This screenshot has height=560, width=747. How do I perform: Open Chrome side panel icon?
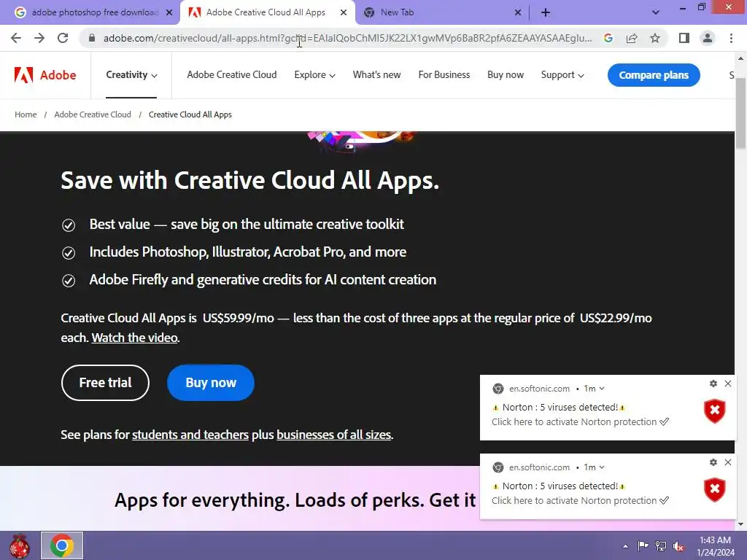coord(684,38)
